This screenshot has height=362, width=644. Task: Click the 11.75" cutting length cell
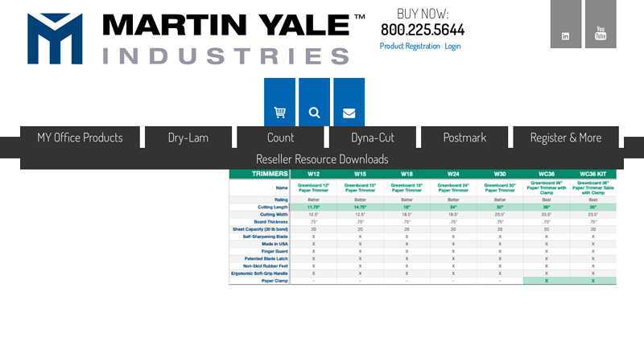tap(314, 208)
